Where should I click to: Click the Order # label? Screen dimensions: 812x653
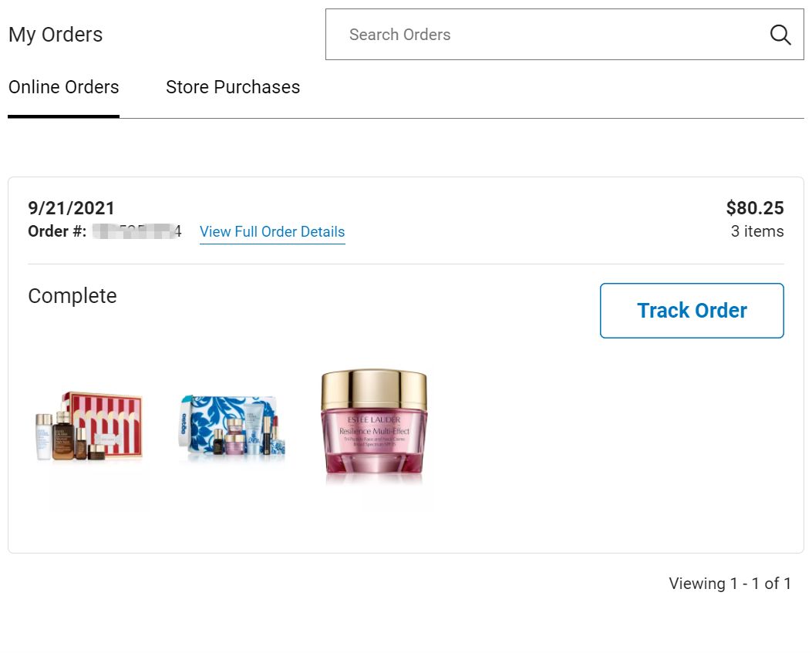58,231
